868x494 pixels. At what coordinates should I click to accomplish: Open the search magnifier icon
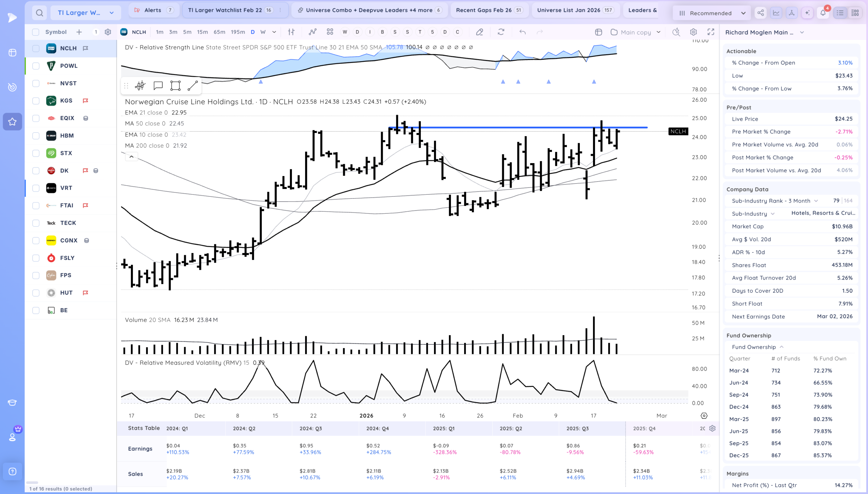(x=40, y=13)
